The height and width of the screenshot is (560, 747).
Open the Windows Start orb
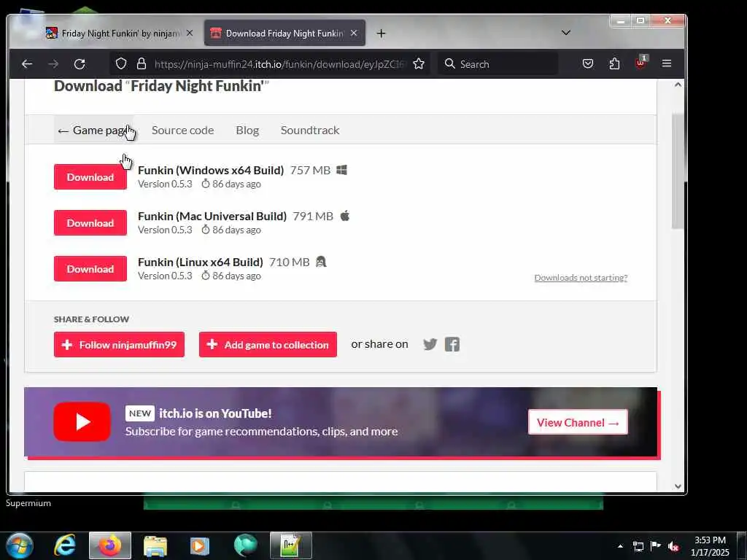coord(20,545)
